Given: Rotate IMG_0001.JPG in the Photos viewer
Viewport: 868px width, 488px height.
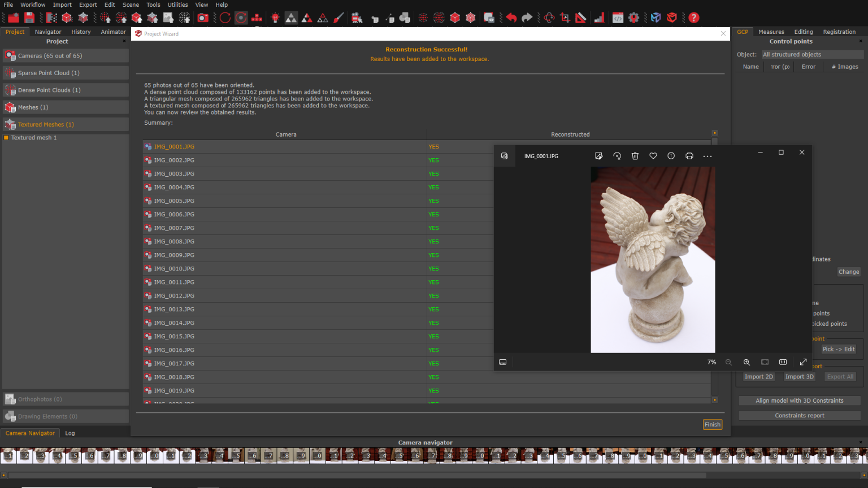Looking at the screenshot, I should click(617, 156).
